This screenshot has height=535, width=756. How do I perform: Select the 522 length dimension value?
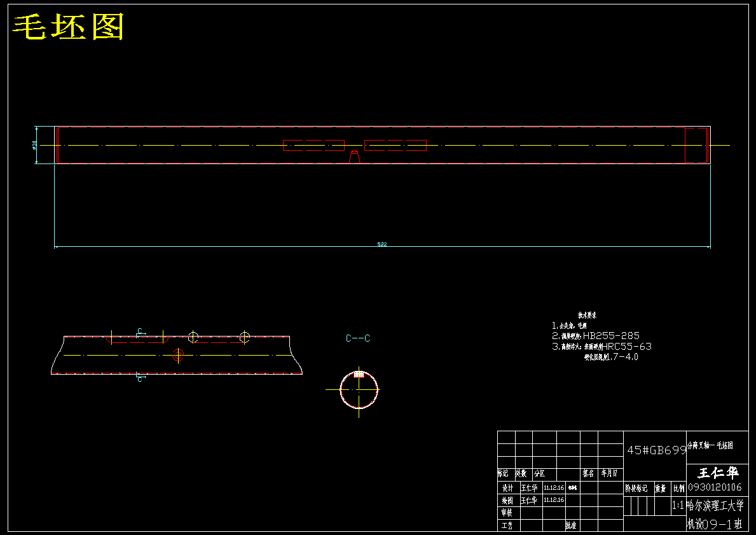(382, 244)
